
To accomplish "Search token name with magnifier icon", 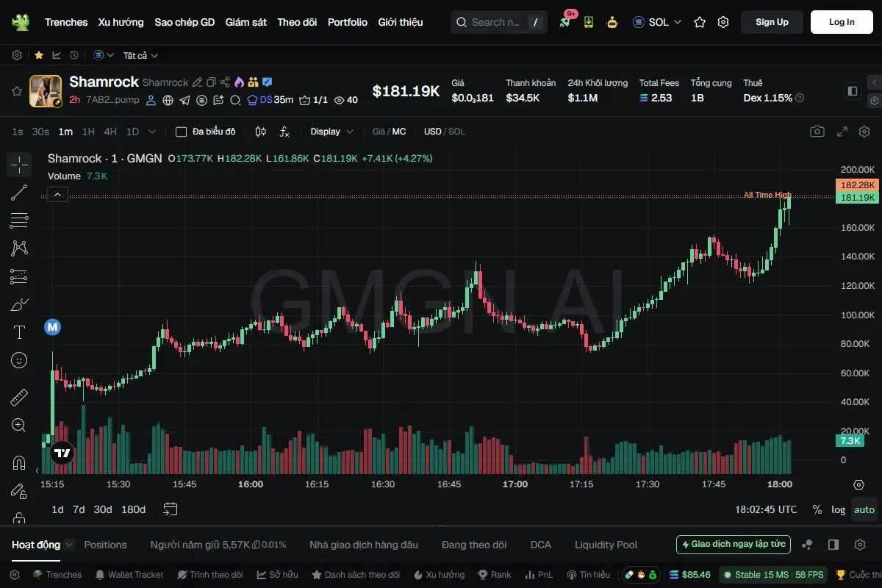I will point(235,100).
